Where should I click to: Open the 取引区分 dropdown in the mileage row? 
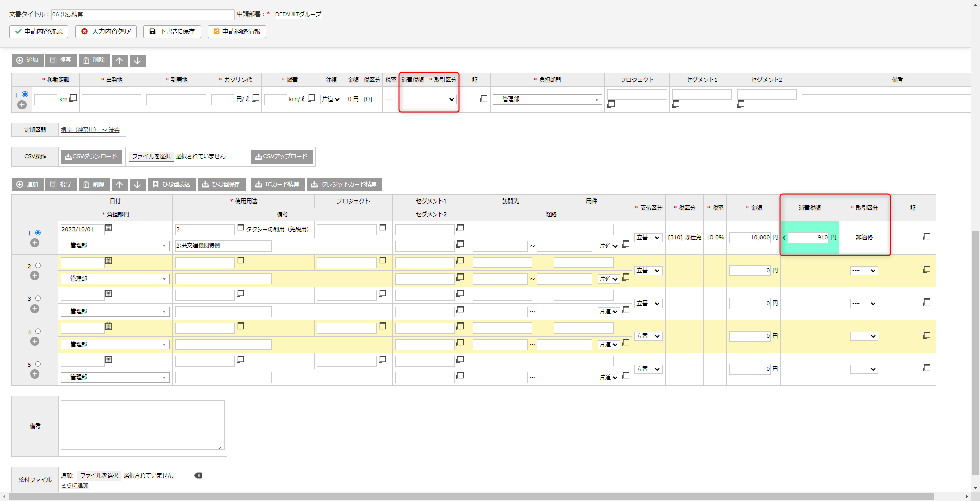442,99
